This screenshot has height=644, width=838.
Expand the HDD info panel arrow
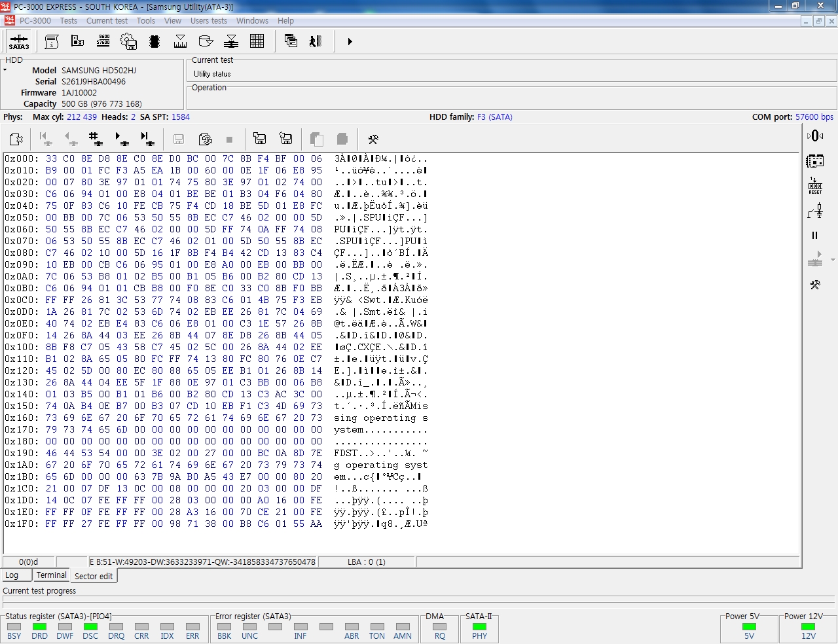click(5, 70)
